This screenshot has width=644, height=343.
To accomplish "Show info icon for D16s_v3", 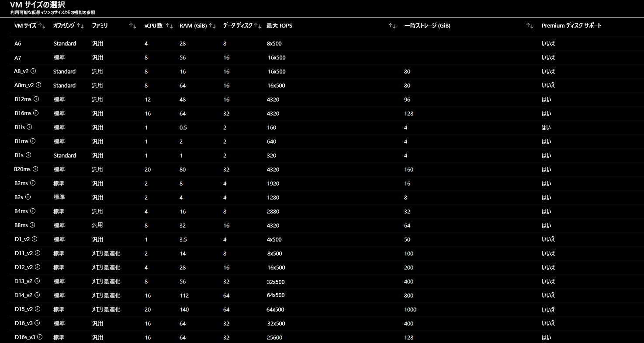I will click(x=40, y=337).
